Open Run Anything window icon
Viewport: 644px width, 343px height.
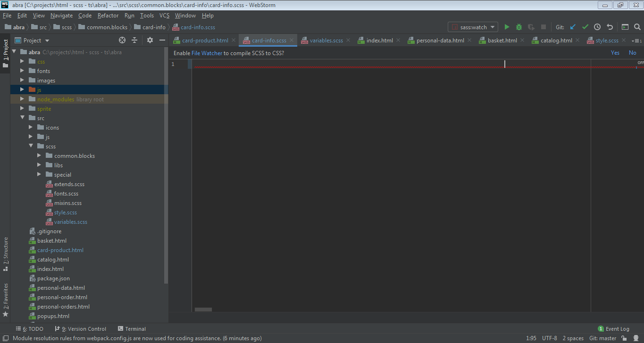tap(625, 27)
